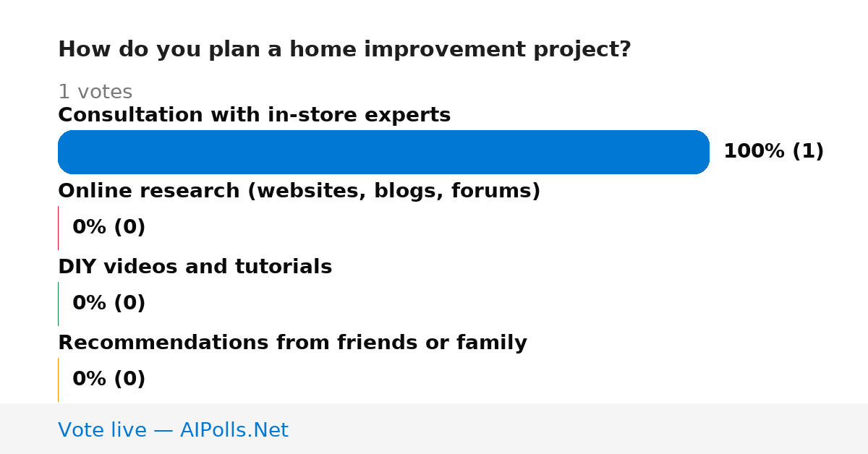Choose the Online research (websites, blogs, forums) option
This screenshot has width=868, height=454.
coord(299,192)
